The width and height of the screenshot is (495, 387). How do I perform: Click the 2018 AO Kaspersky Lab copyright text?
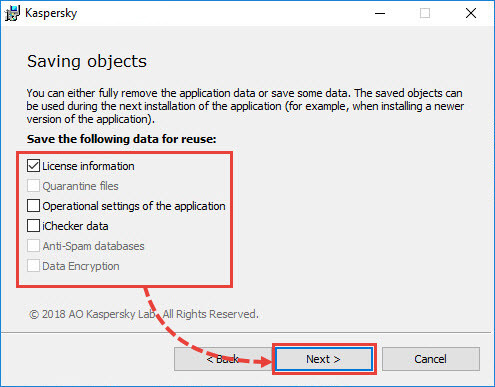[144, 314]
